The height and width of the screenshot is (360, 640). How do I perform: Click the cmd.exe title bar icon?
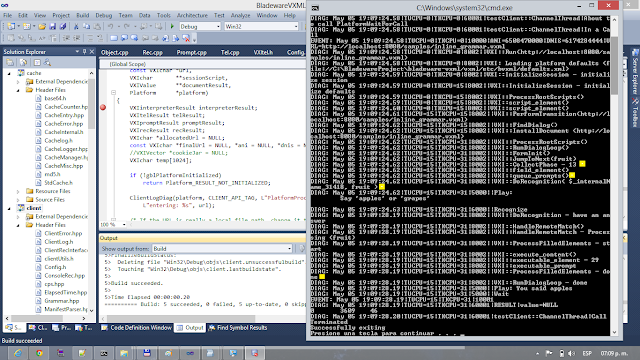point(315,7)
